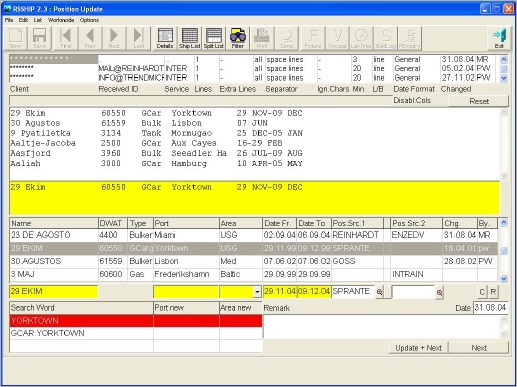Click the Aaliah text line

(x=156, y=163)
